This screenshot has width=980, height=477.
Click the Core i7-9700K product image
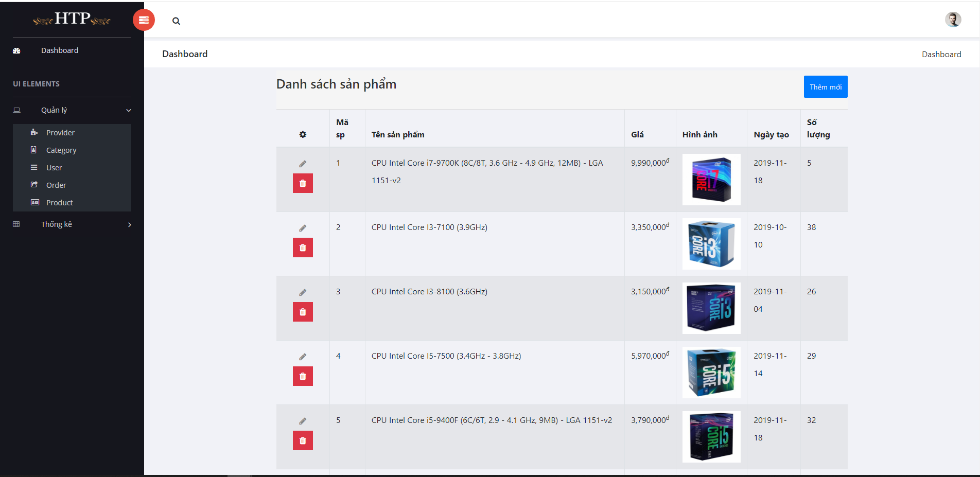coord(711,180)
